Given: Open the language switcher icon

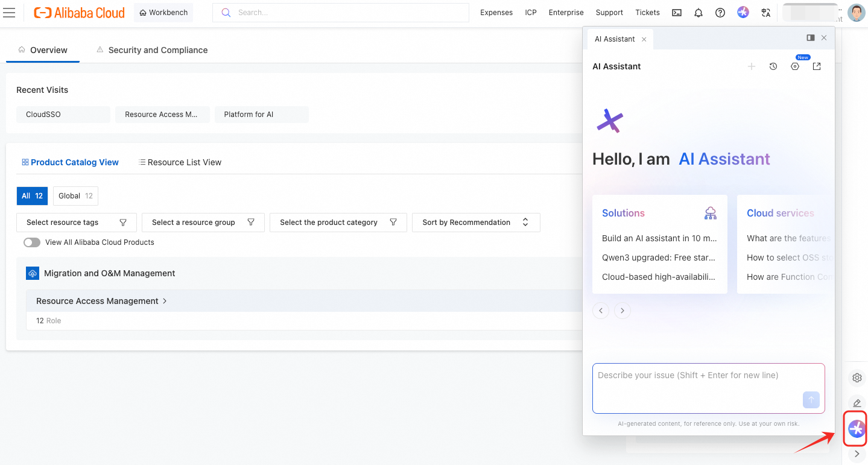Looking at the screenshot, I should click(x=766, y=13).
